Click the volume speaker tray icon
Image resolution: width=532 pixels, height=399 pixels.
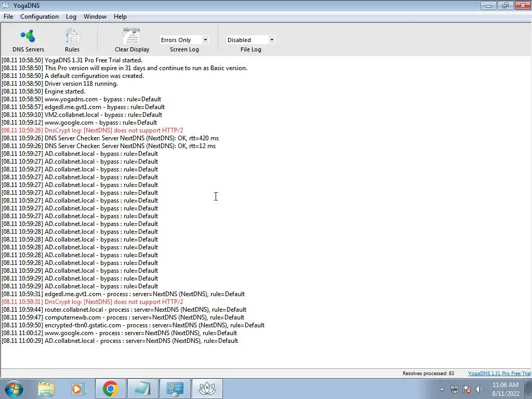coord(480,389)
